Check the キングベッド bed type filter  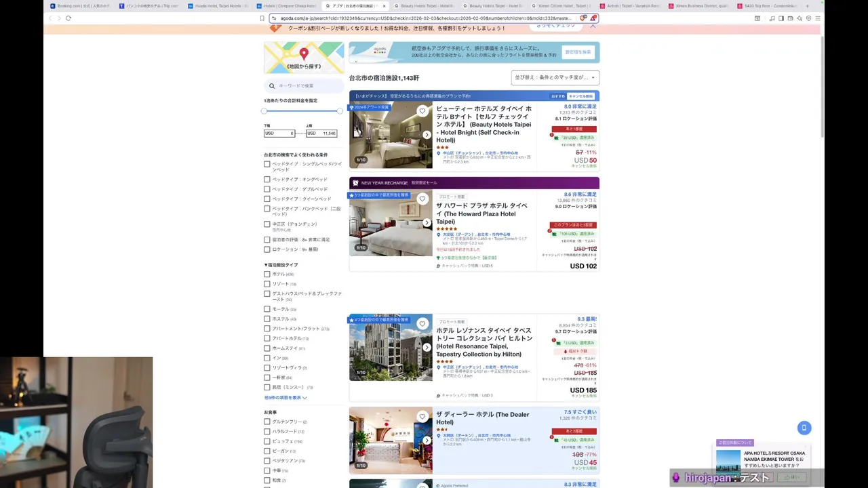coord(267,180)
